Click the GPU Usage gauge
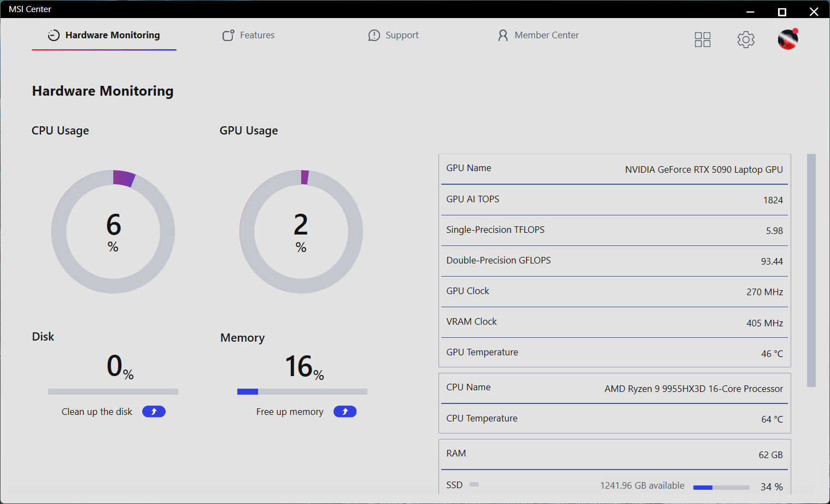 click(301, 232)
